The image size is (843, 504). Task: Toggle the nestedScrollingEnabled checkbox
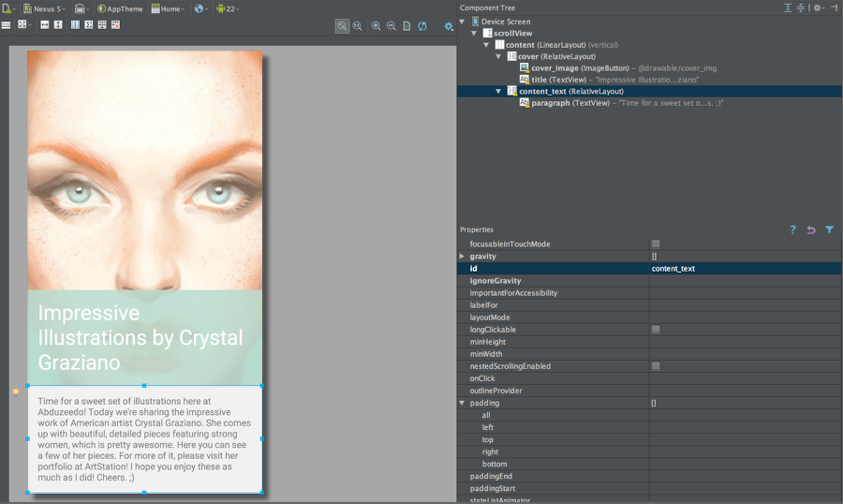[x=656, y=366]
